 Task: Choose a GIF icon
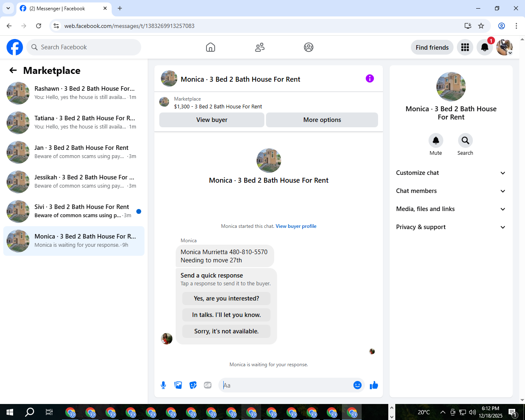click(x=208, y=385)
